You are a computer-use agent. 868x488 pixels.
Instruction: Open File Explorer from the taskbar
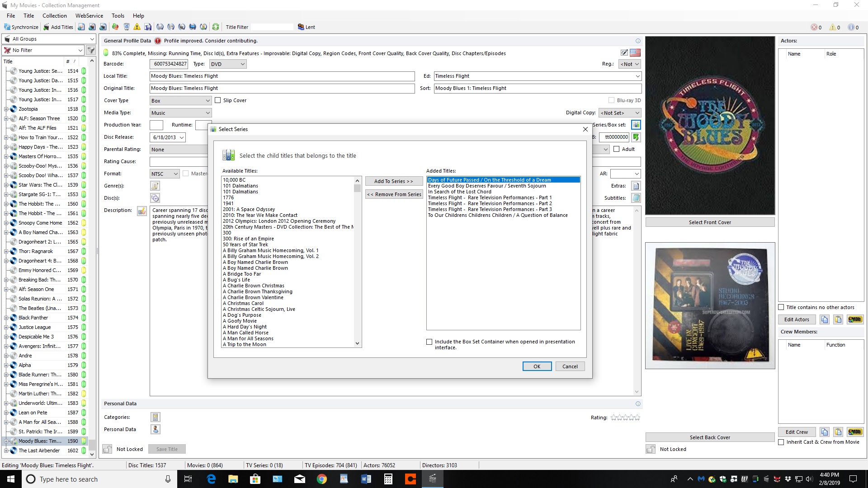[x=233, y=479]
